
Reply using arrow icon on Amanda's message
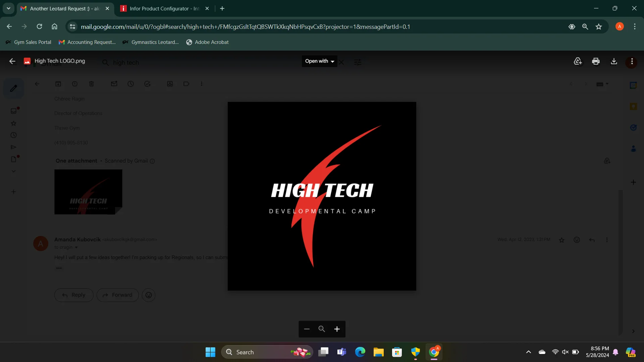click(592, 240)
